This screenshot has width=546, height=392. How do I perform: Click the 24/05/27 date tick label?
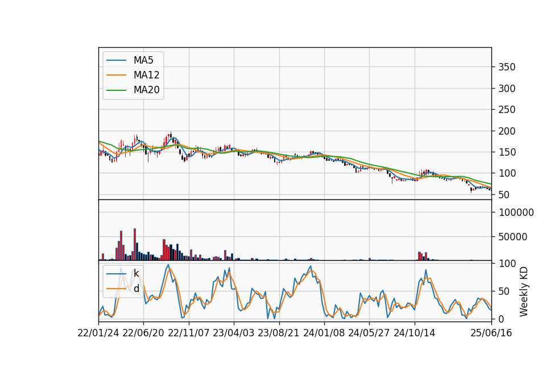click(x=369, y=333)
